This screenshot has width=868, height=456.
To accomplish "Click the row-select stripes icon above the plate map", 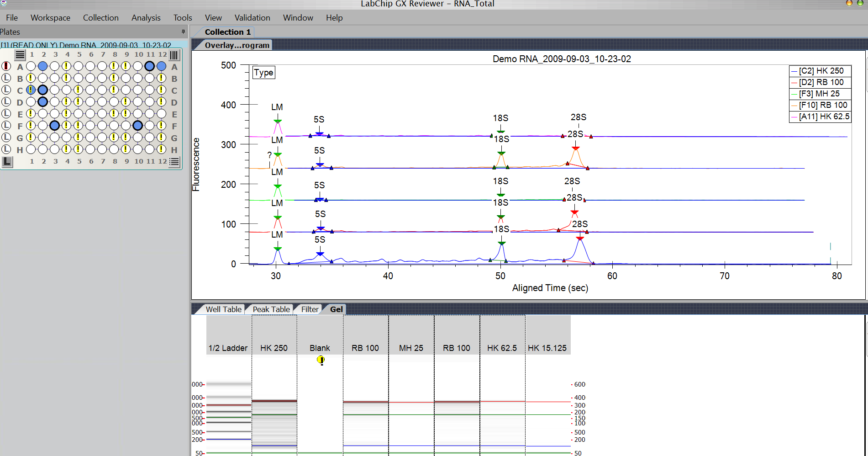I will [20, 55].
